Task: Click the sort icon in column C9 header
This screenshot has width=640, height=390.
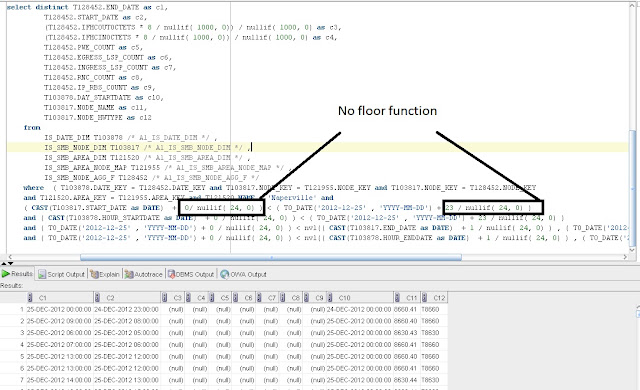Action: pyautogui.click(x=307, y=297)
